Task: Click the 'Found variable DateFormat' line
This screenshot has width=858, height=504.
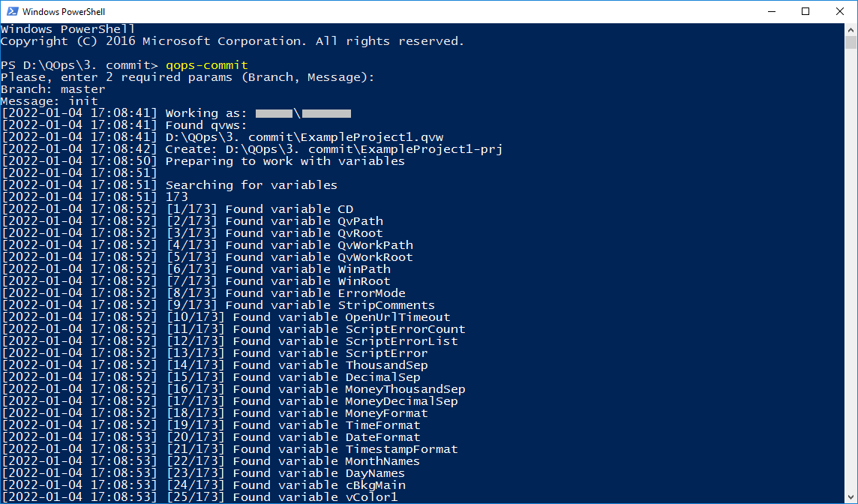Action: pyautogui.click(x=211, y=438)
